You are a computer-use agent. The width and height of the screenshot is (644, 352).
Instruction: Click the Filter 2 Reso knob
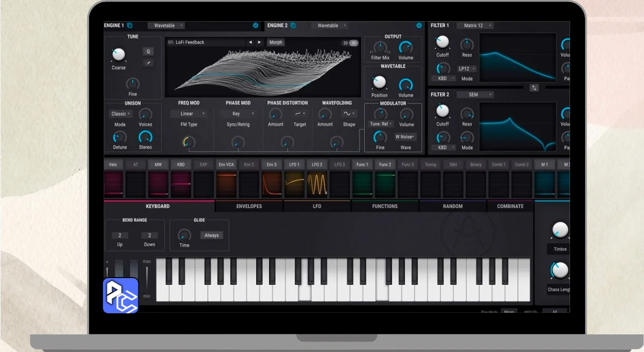tap(467, 114)
